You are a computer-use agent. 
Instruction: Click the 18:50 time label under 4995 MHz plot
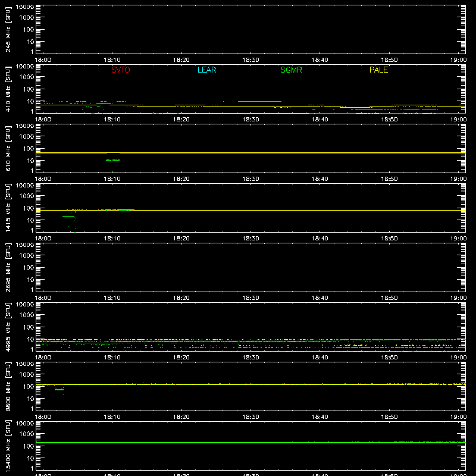pos(389,358)
